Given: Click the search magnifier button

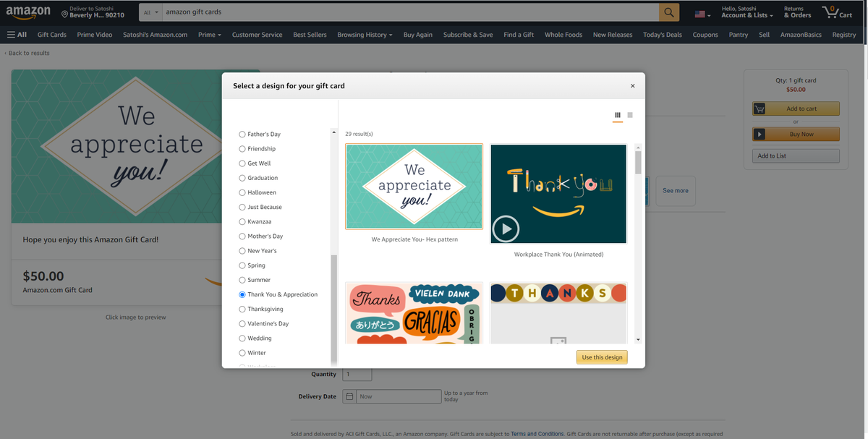Looking at the screenshot, I should 668,12.
